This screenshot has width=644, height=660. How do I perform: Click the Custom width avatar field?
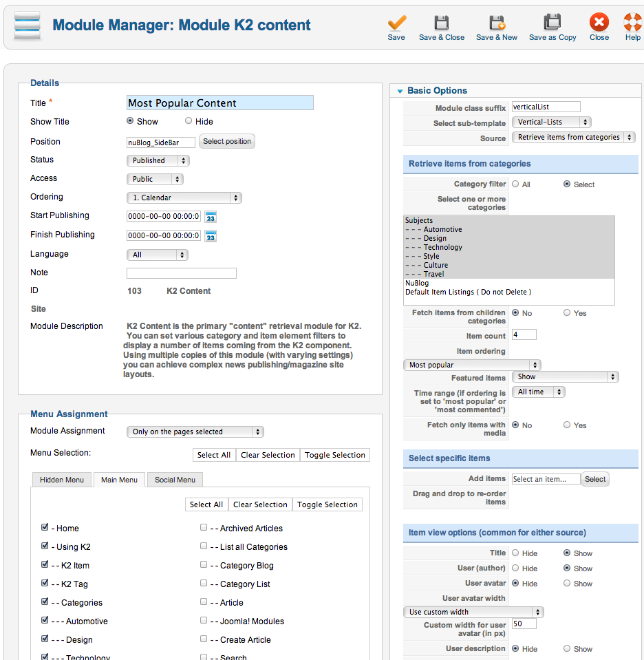pyautogui.click(x=524, y=624)
